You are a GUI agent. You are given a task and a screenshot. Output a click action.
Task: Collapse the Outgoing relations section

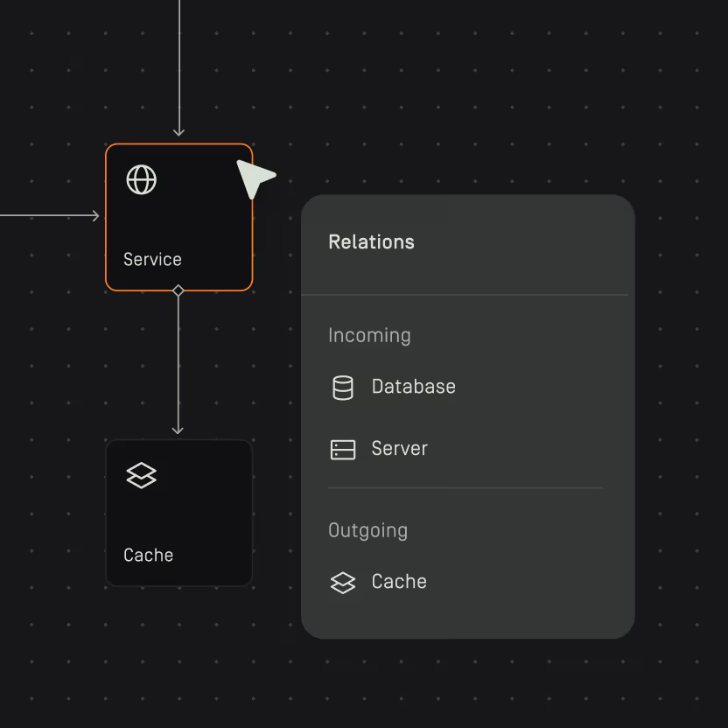pos(367,530)
